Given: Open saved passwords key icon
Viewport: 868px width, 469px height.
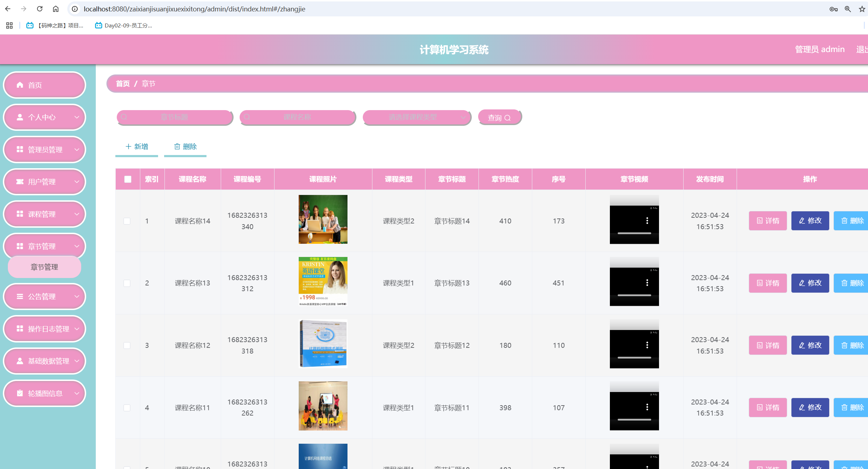Looking at the screenshot, I should pyautogui.click(x=833, y=9).
